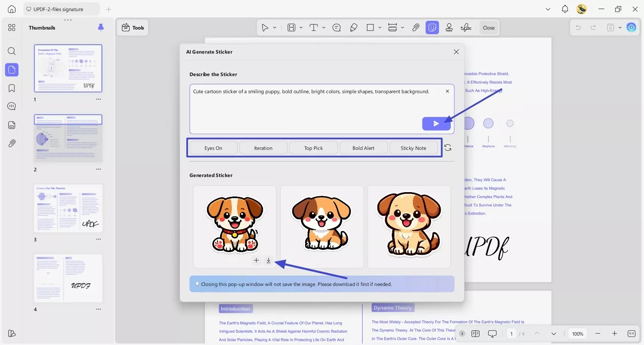Open page 4 thumbnail
The height and width of the screenshot is (345, 644).
[x=68, y=278]
